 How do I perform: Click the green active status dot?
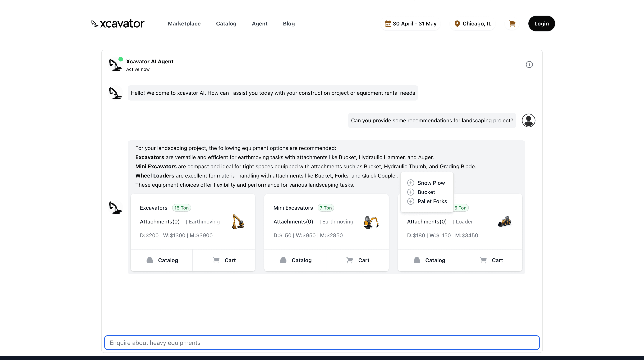click(121, 59)
